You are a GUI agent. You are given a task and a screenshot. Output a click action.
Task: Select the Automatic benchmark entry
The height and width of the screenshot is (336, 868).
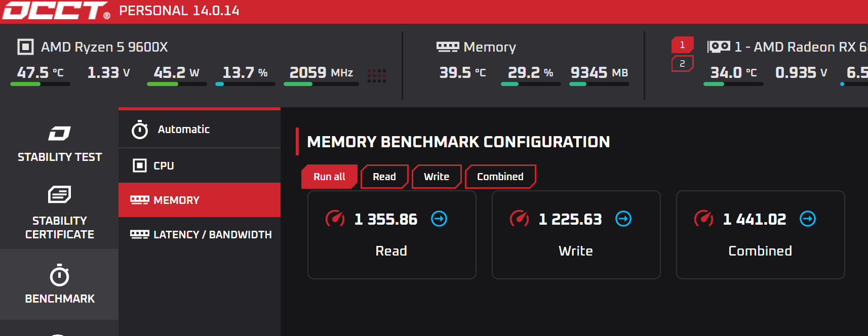(x=200, y=129)
